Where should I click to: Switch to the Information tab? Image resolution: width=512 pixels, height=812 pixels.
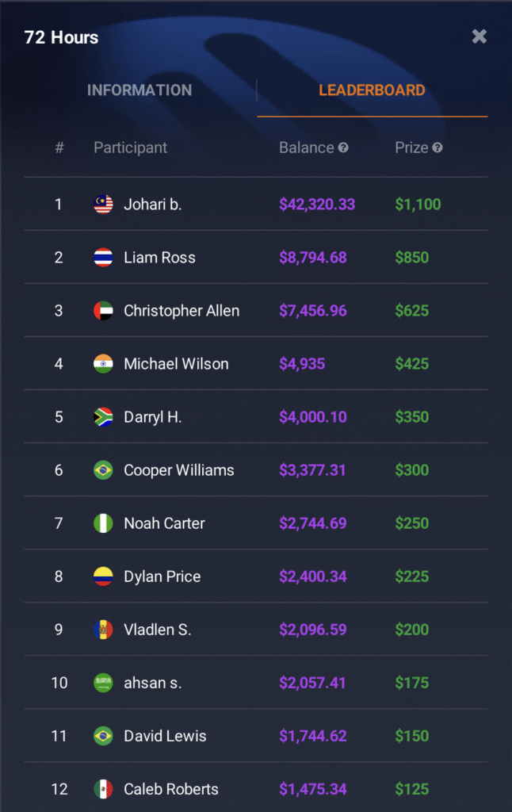[139, 90]
